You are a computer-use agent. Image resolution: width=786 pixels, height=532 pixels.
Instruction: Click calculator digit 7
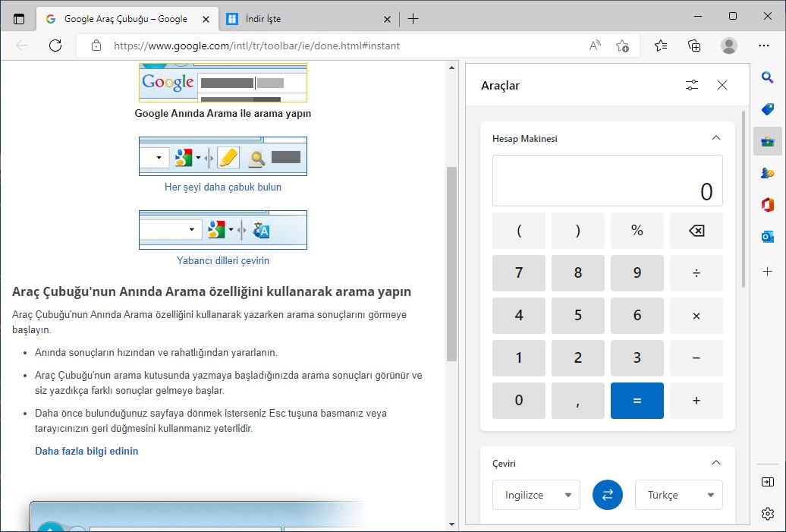click(519, 273)
